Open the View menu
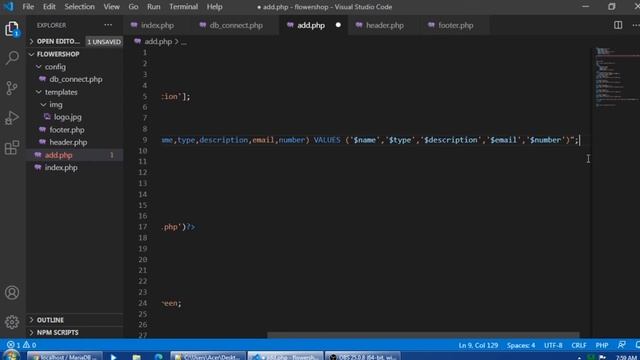The image size is (640, 360). pyautogui.click(x=111, y=7)
